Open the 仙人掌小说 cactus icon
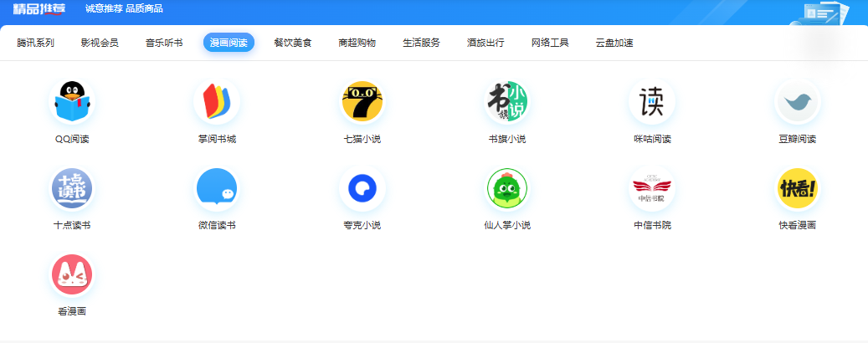This screenshot has height=343, width=868. tap(507, 189)
